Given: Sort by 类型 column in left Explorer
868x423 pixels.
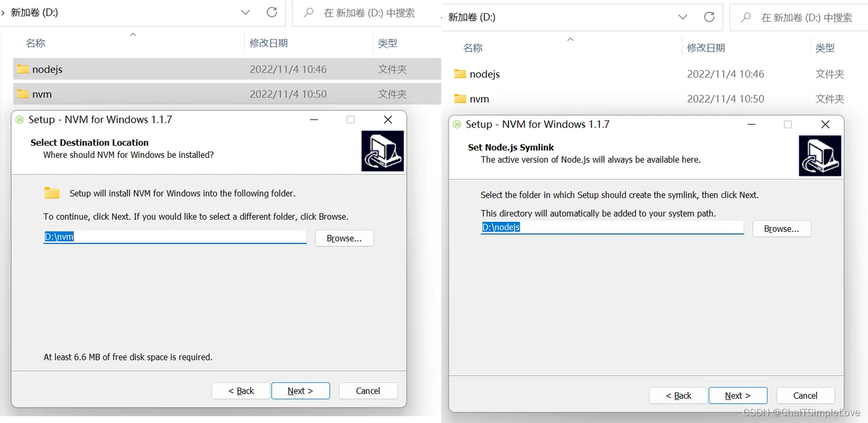Looking at the screenshot, I should [387, 43].
